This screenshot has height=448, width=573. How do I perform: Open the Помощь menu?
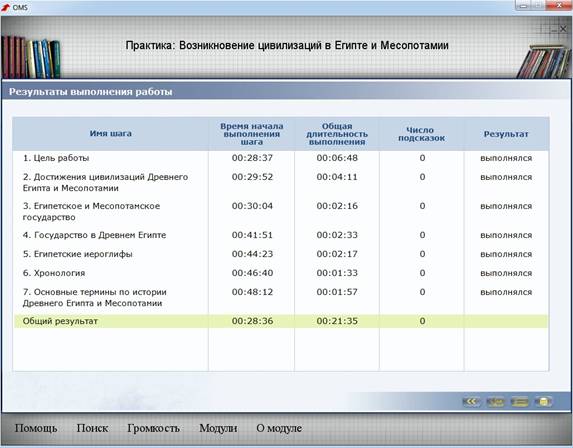click(36, 428)
